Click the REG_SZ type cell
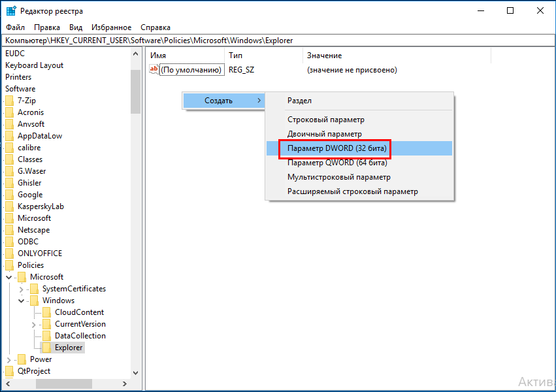Screen dimensions: 556x392 tap(242, 70)
